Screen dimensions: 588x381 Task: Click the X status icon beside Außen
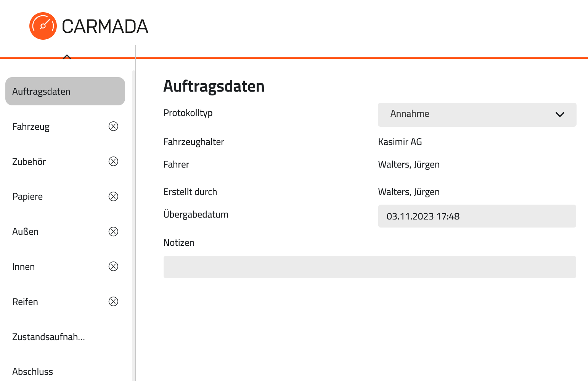[113, 231]
